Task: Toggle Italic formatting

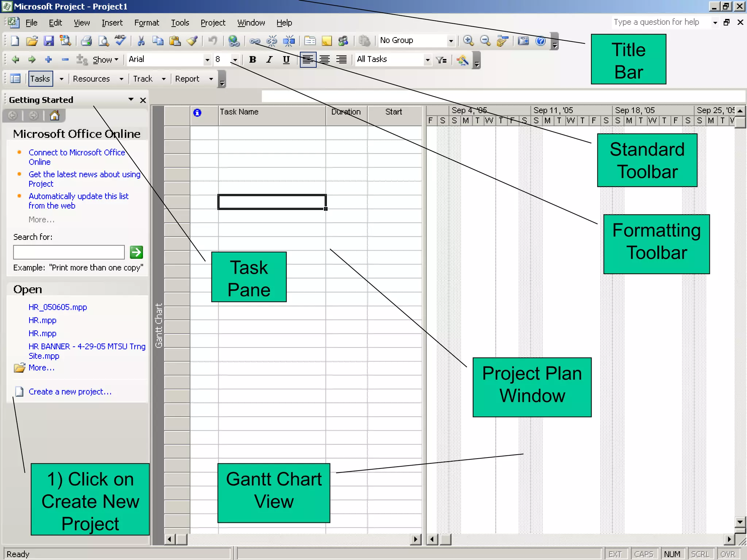Action: pos(269,60)
